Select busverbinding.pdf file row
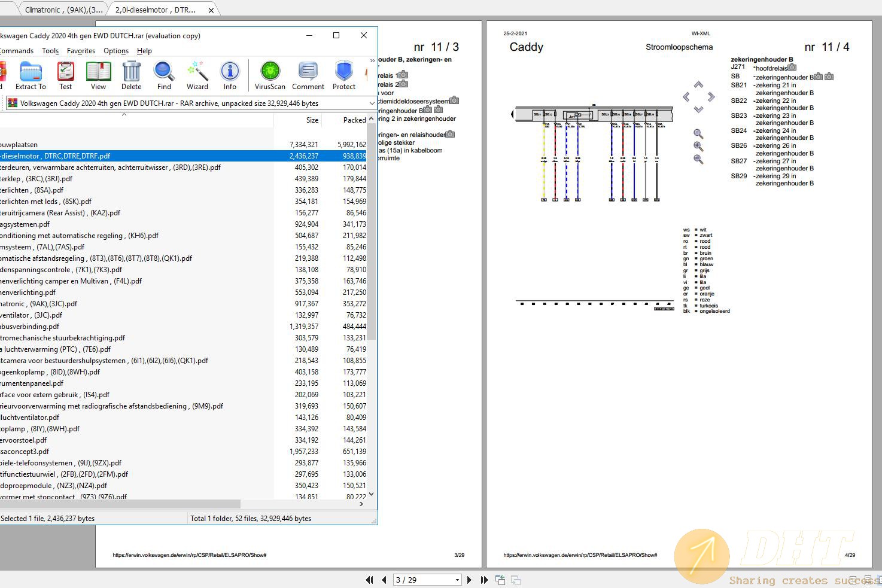The height and width of the screenshot is (588, 882). tap(183, 327)
